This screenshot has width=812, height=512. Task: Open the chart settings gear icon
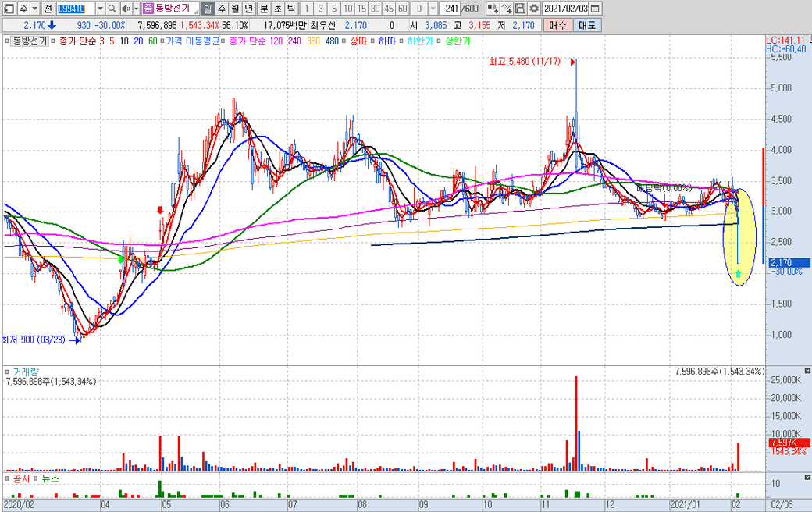(x=534, y=9)
